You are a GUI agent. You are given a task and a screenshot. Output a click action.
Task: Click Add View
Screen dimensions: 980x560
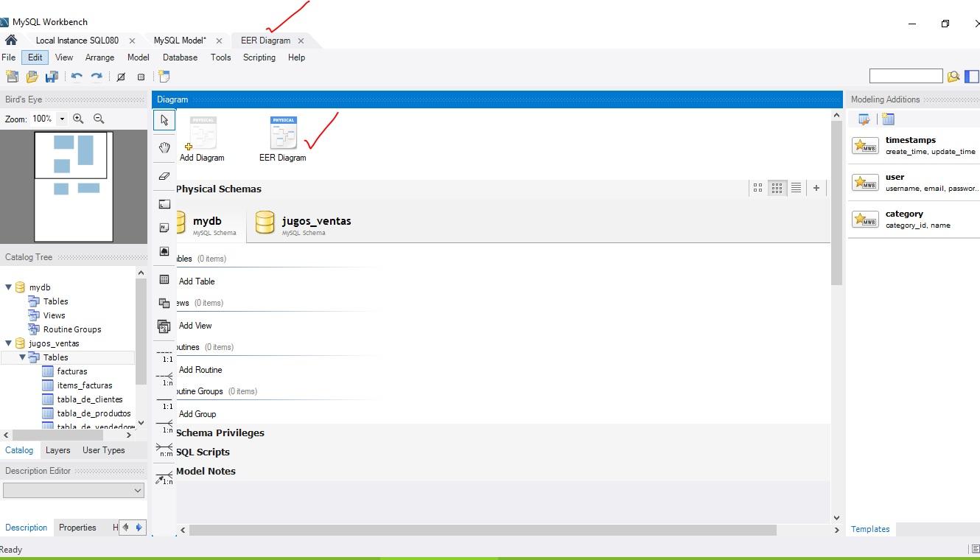point(195,326)
